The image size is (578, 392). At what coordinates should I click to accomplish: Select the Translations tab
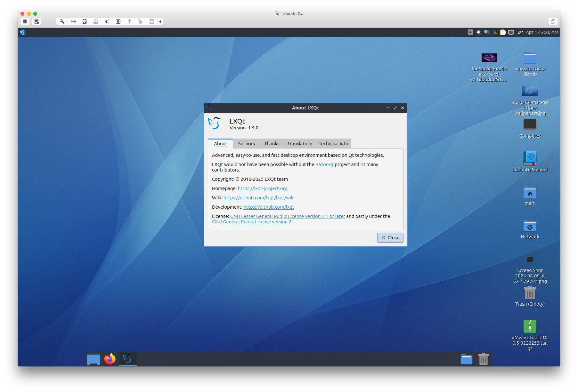[x=300, y=144]
